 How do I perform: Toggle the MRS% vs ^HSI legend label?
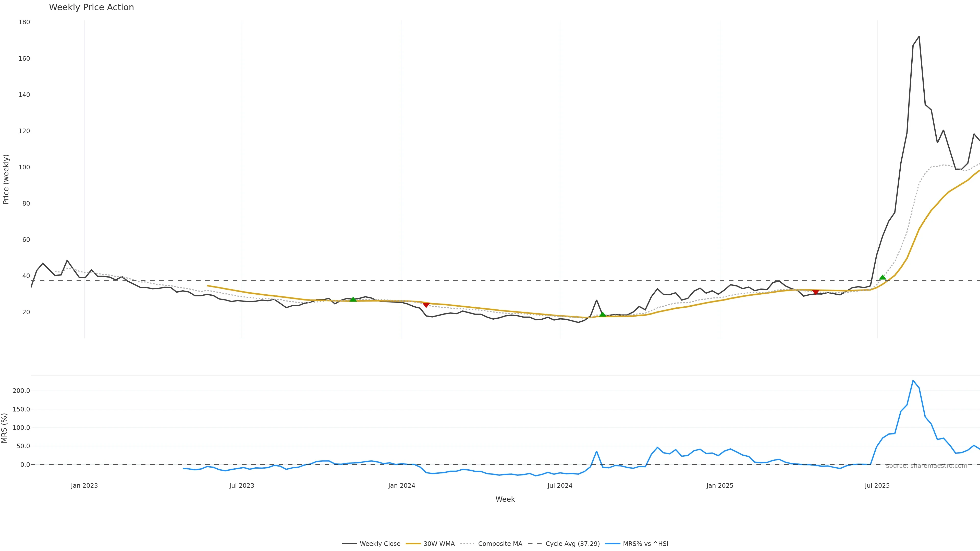coord(645,544)
